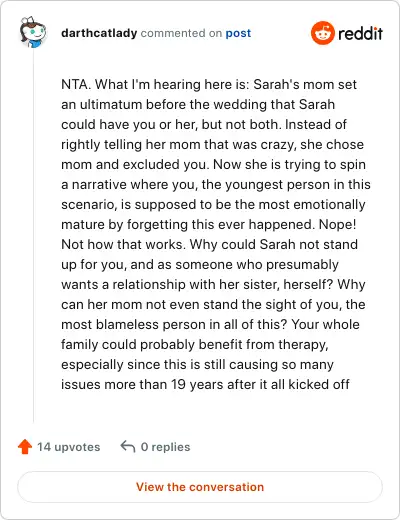The width and height of the screenshot is (400, 520).
Task: Click the reply arrow icon
Action: tap(128, 447)
